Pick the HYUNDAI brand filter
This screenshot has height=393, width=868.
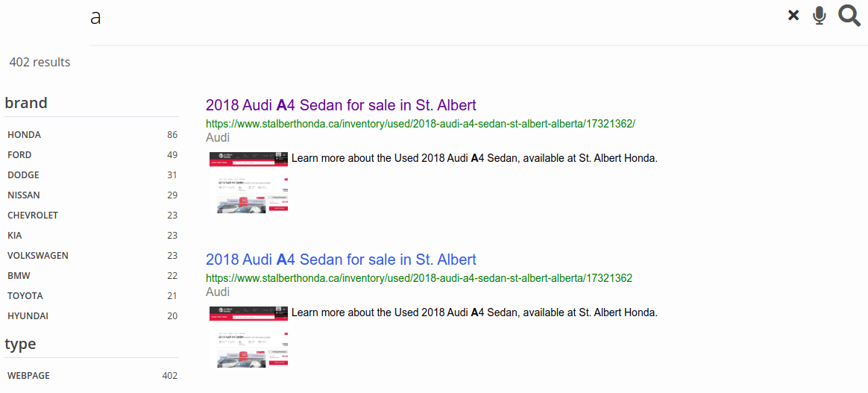(x=28, y=316)
